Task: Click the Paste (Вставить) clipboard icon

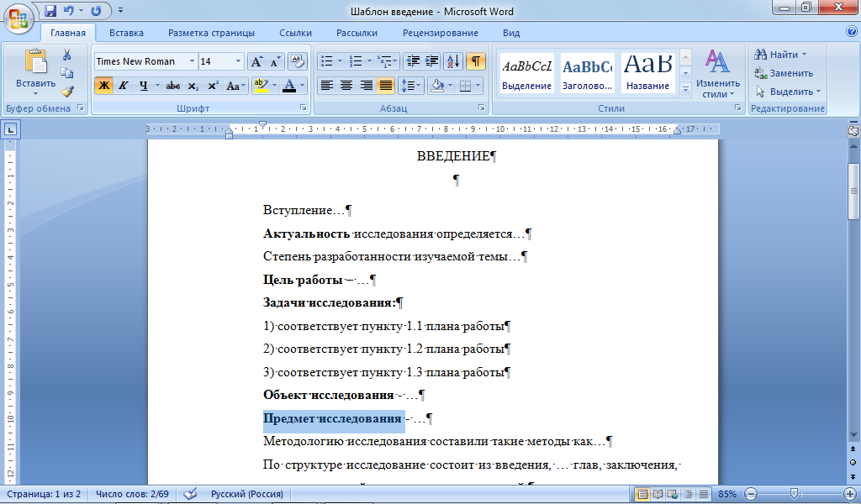Action: pos(35,60)
